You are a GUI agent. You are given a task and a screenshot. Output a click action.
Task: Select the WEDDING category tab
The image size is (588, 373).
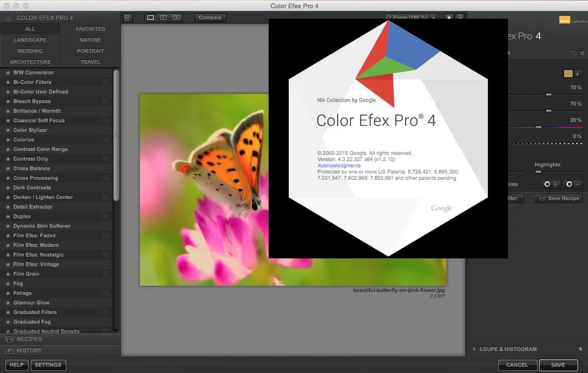pyautogui.click(x=30, y=51)
